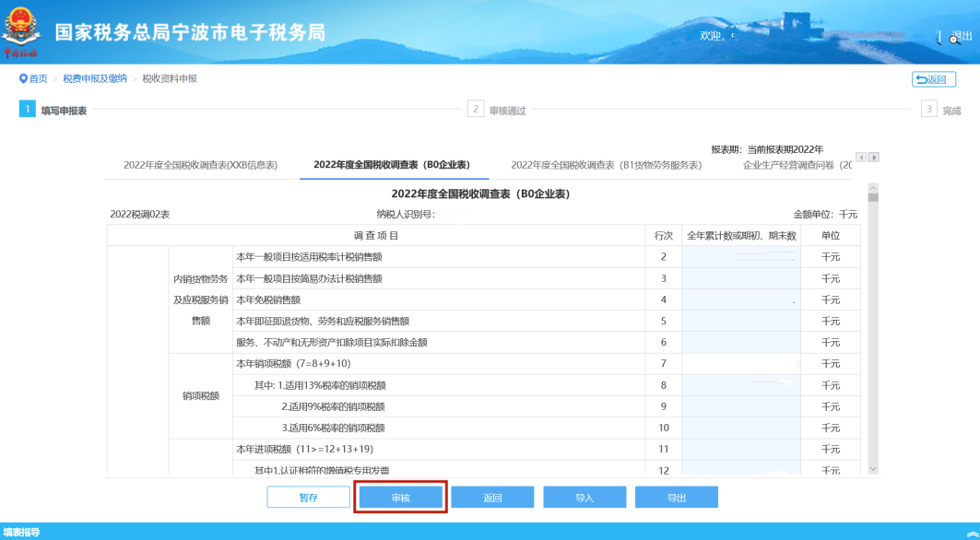The image size is (980, 540).
Task: Click the 返回 button at top right
Action: click(934, 79)
